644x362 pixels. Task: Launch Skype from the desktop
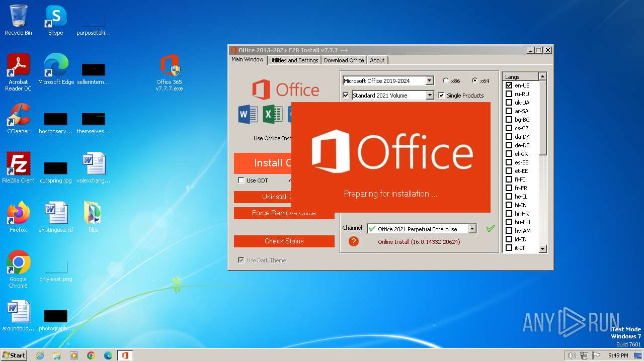tap(56, 20)
